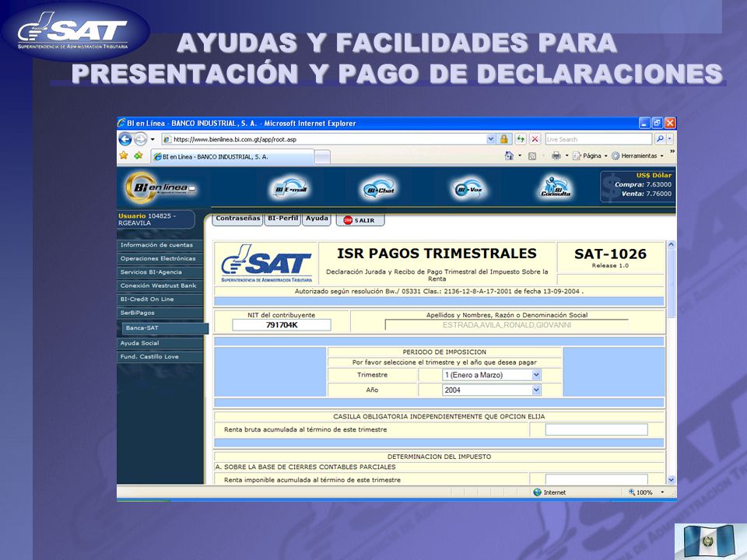Open Conexión Westrust Bank menu item

160,285
